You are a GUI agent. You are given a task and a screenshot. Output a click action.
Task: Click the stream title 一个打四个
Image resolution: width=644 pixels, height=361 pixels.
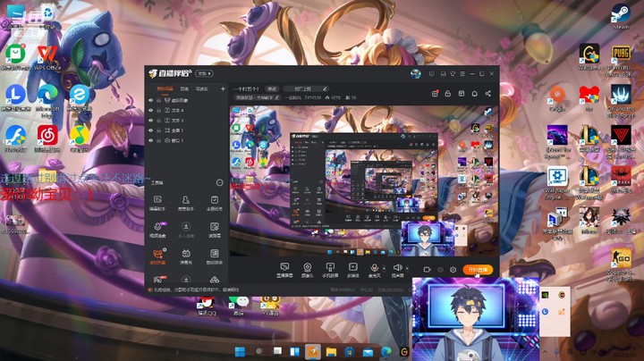pos(246,88)
